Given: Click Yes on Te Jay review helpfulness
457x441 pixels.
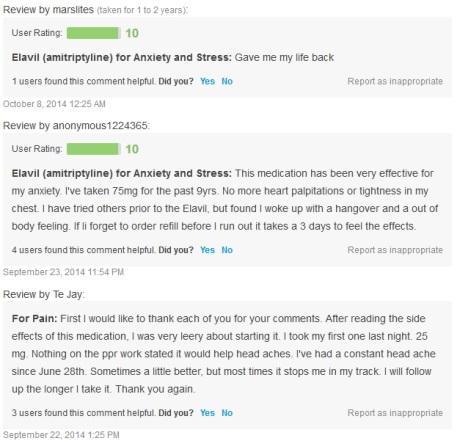Looking at the screenshot, I should (x=207, y=413).
